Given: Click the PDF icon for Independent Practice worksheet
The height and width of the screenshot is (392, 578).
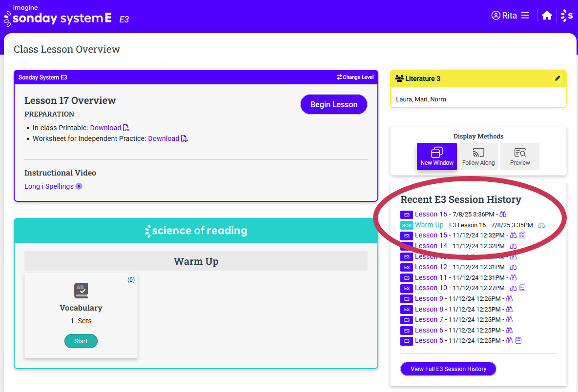Looking at the screenshot, I should [x=185, y=138].
